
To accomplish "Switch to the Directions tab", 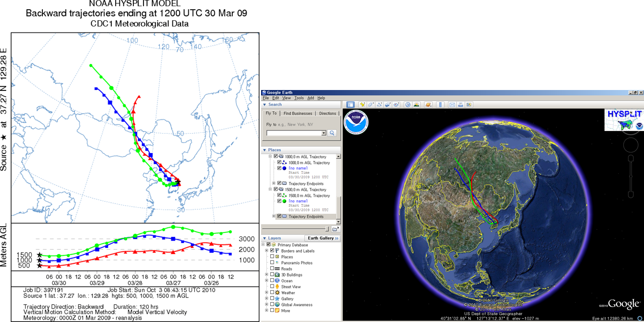I will pos(328,114).
